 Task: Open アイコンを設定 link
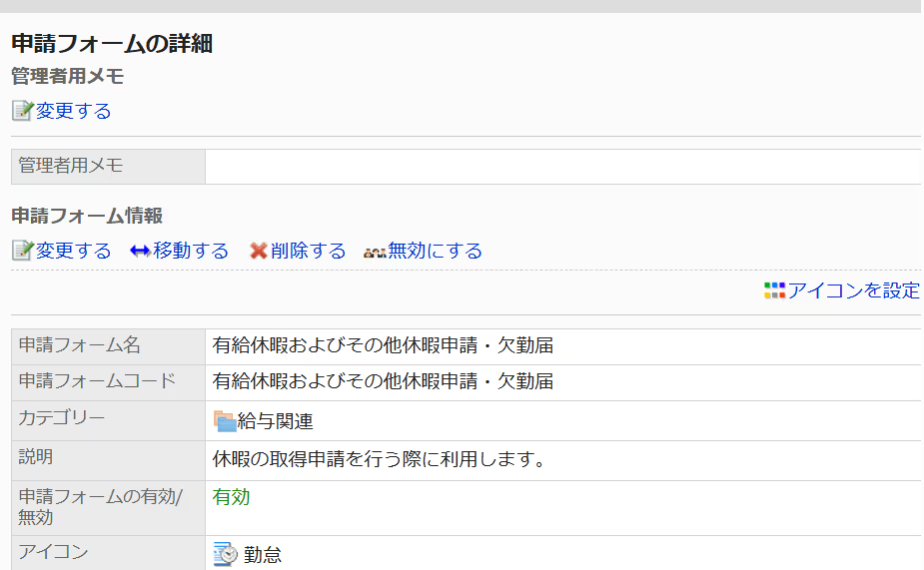tap(853, 290)
